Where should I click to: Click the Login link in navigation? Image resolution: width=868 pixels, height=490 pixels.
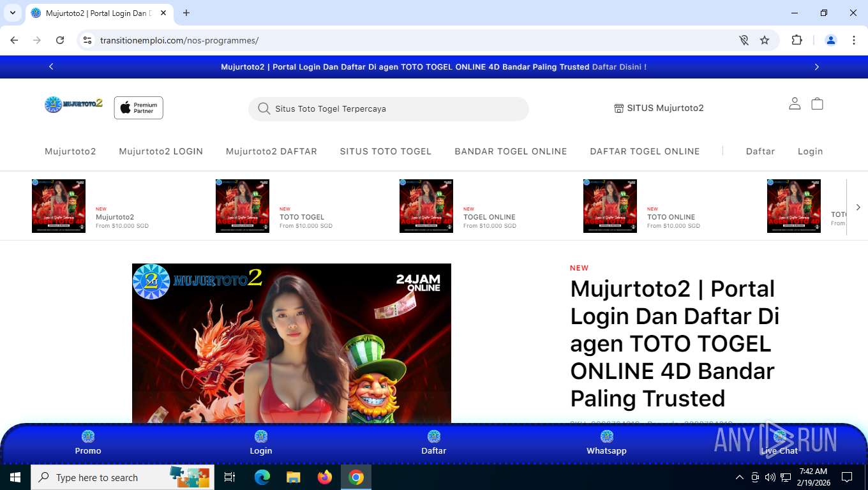pos(810,151)
